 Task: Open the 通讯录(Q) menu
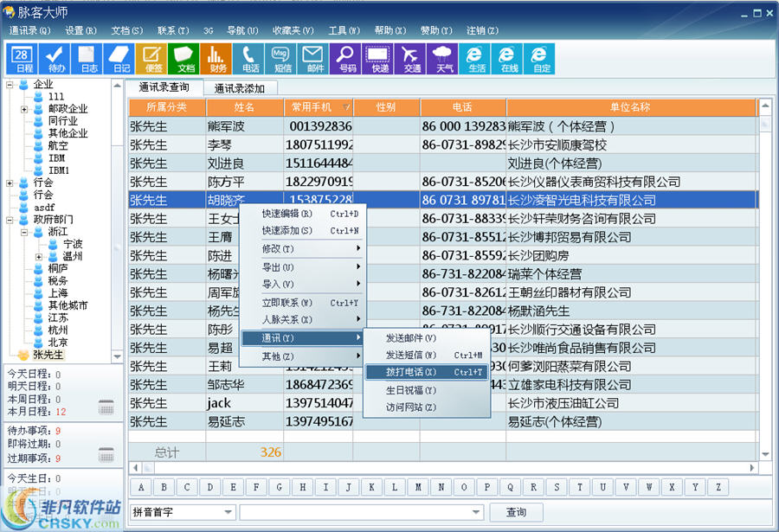(x=29, y=30)
